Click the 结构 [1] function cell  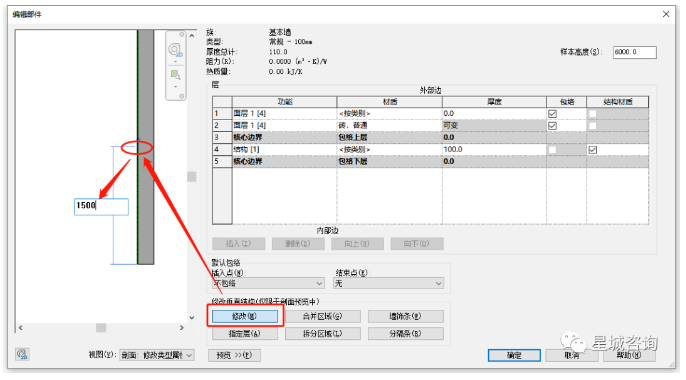pyautogui.click(x=284, y=150)
